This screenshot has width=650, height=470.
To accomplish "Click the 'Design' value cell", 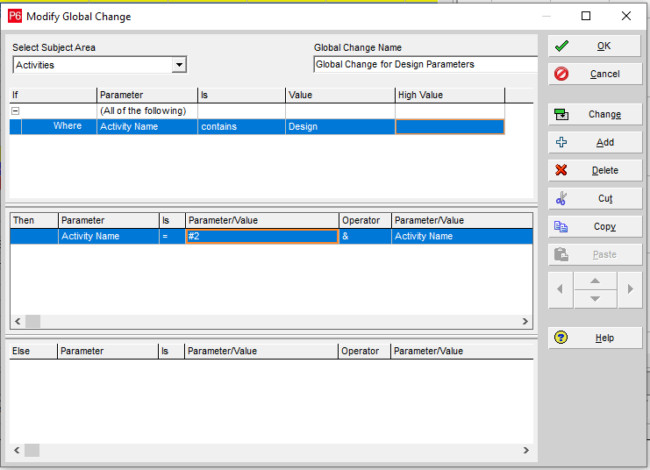I will (340, 127).
